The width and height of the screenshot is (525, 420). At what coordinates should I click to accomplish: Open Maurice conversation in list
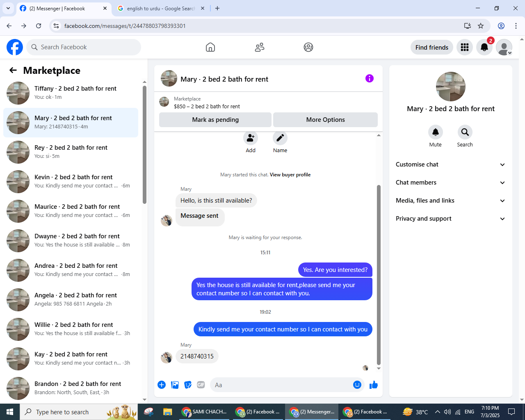tap(71, 211)
